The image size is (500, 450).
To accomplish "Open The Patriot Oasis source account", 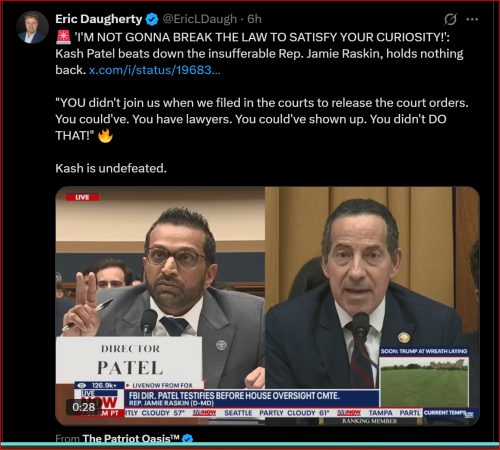I will click(131, 438).
